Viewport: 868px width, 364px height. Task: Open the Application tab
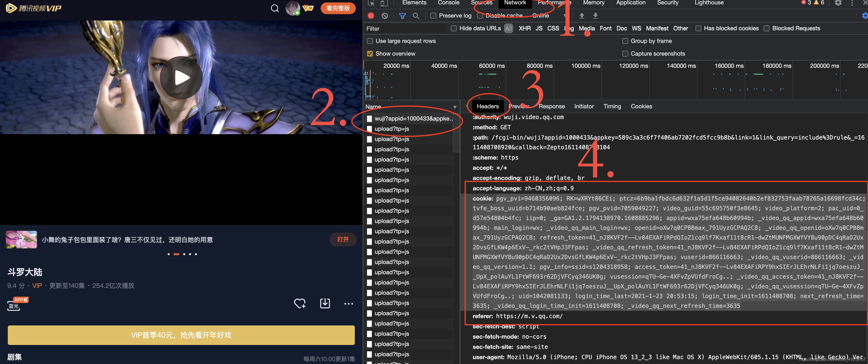[630, 3]
